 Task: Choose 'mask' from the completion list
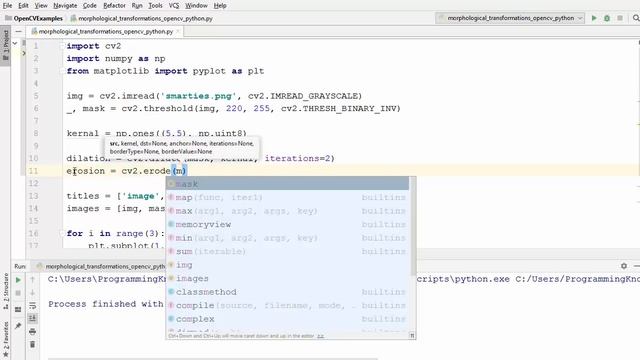(287, 184)
